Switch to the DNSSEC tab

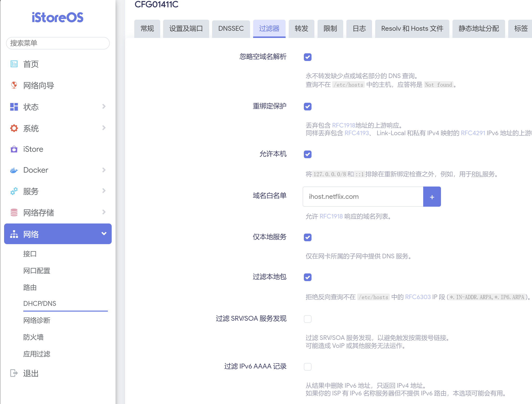coord(231,29)
